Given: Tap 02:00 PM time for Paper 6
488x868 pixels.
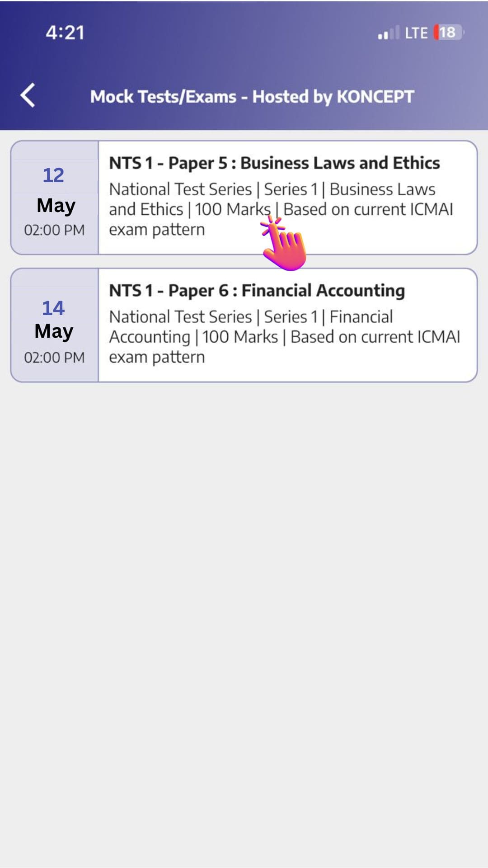Looking at the screenshot, I should click(54, 358).
